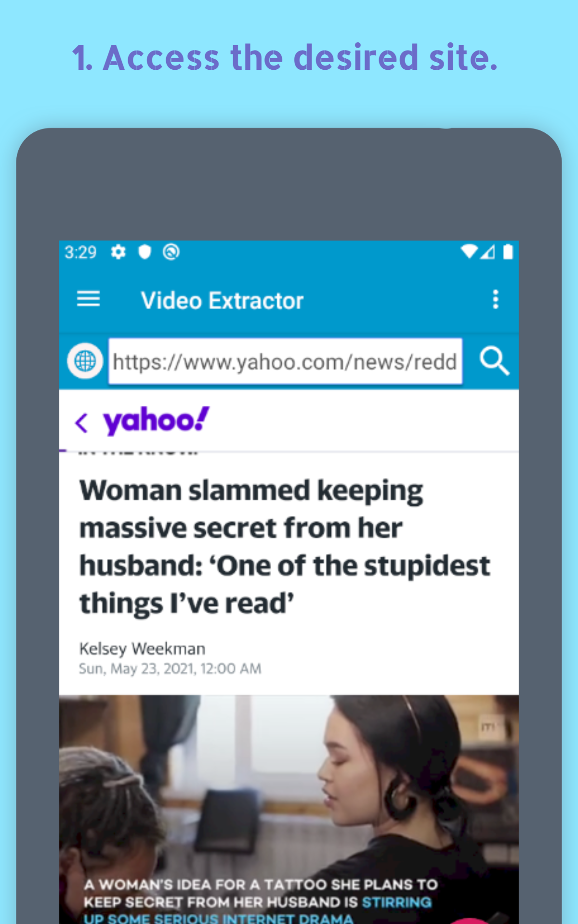Tap the circular sync status icon

(171, 252)
